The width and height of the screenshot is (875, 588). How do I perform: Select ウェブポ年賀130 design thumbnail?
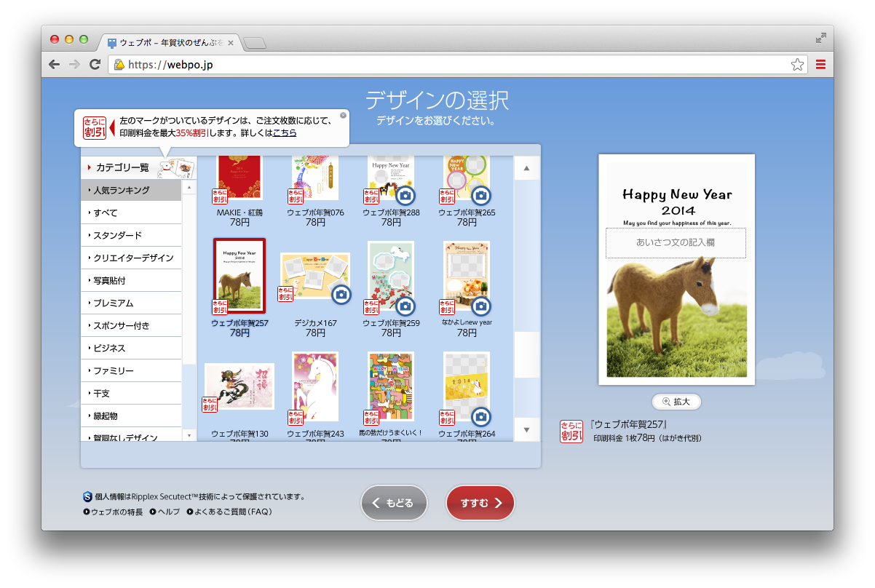click(239, 386)
